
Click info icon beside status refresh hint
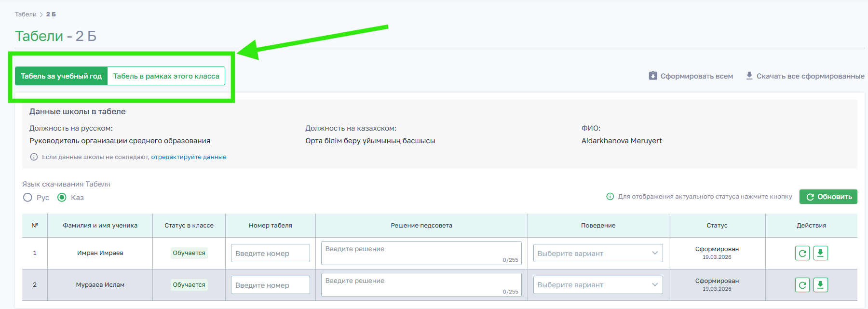coord(610,197)
